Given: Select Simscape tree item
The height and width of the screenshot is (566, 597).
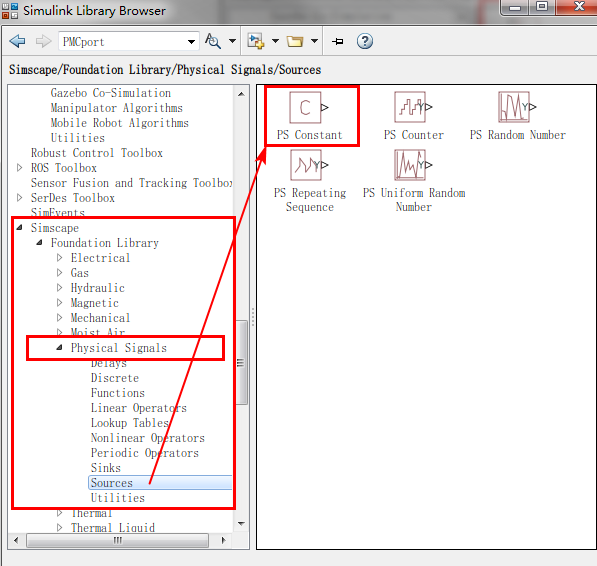Looking at the screenshot, I should [55, 228].
